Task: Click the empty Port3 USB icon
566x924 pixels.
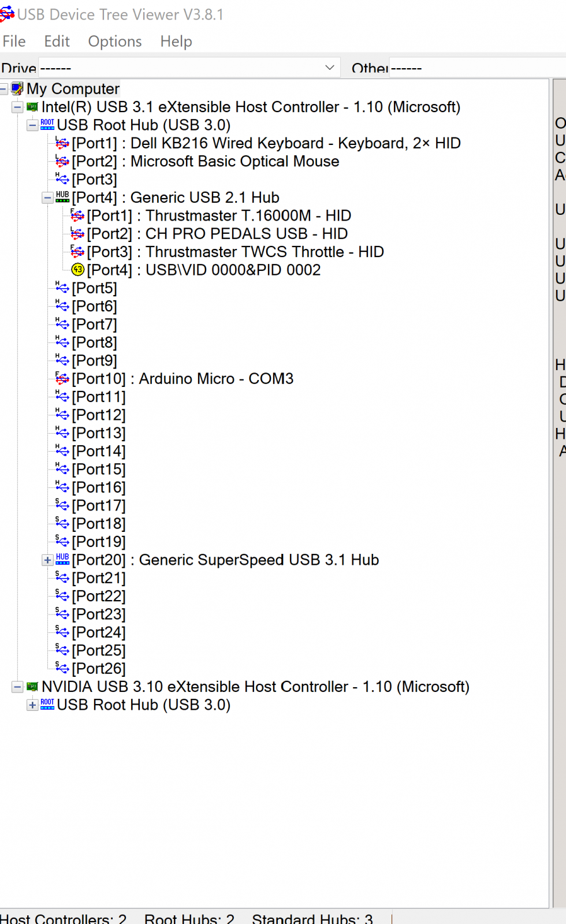Action: (62, 179)
